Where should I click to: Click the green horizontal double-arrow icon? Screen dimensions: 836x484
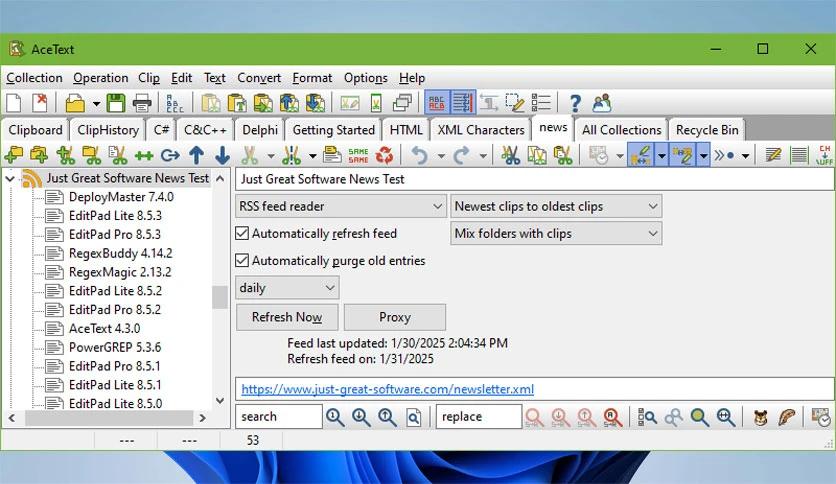coord(144,155)
